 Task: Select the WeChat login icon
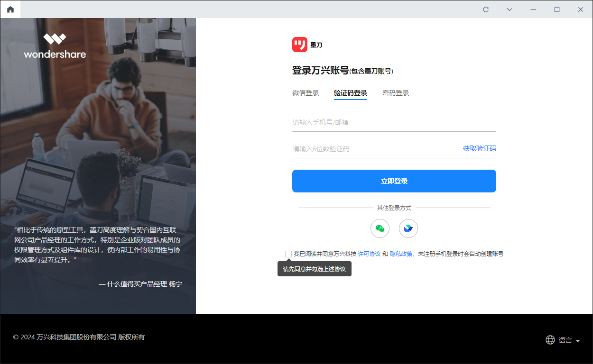point(380,228)
